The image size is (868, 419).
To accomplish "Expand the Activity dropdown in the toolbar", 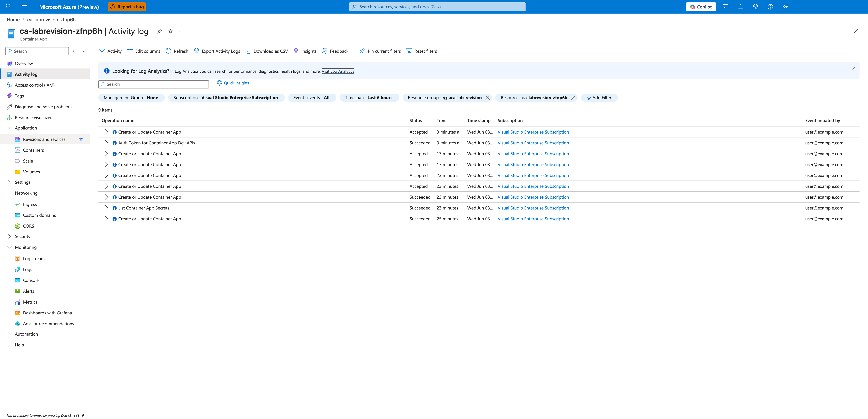I will coord(111,51).
